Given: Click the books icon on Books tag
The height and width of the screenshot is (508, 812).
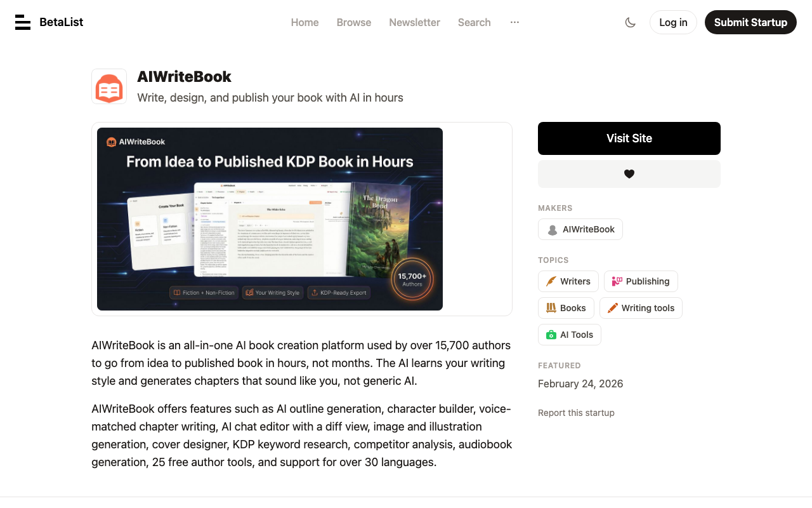Looking at the screenshot, I should click(x=551, y=308).
